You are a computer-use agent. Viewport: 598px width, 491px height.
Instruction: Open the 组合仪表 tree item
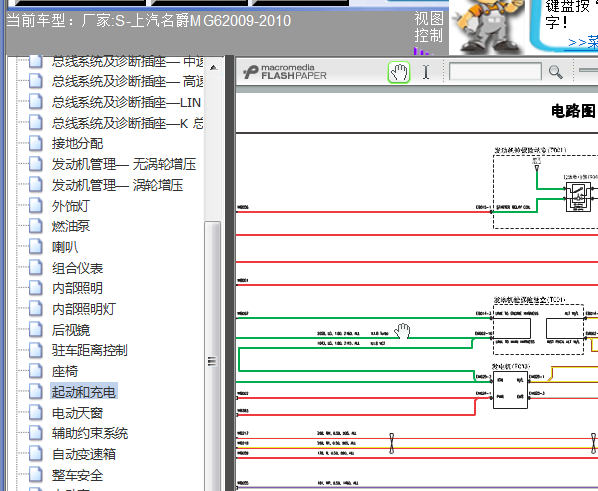click(77, 268)
